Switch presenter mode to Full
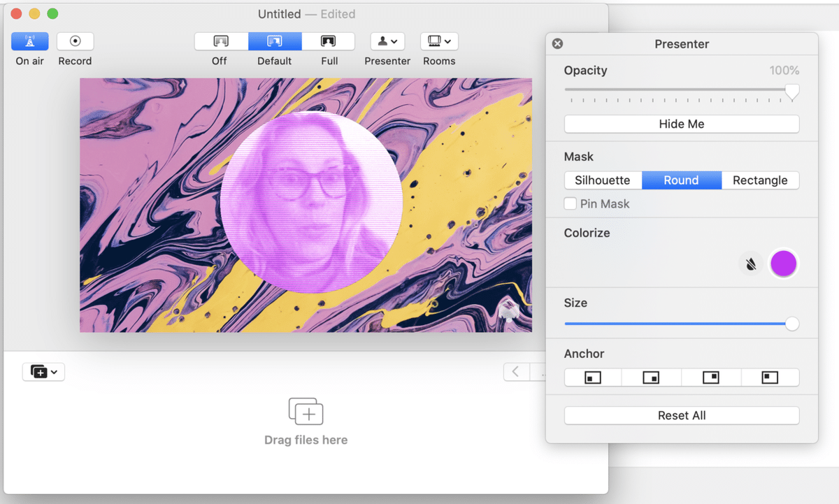 pos(329,41)
